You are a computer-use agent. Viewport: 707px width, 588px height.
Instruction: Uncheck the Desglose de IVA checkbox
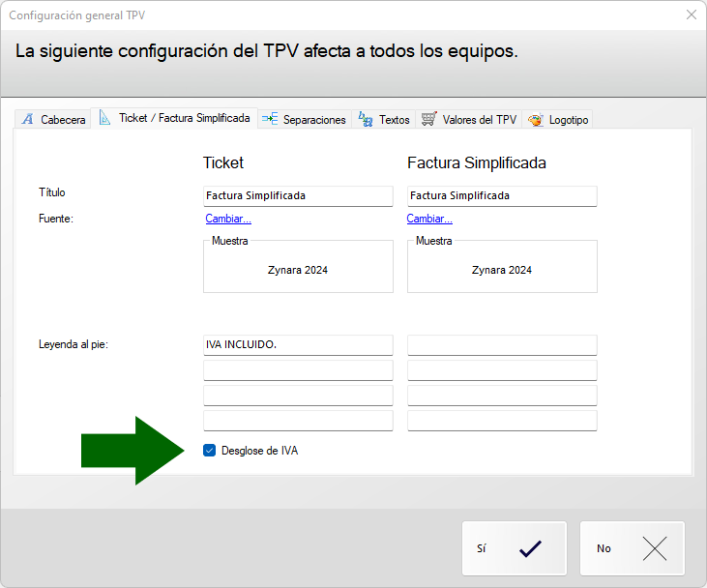pos(210,451)
